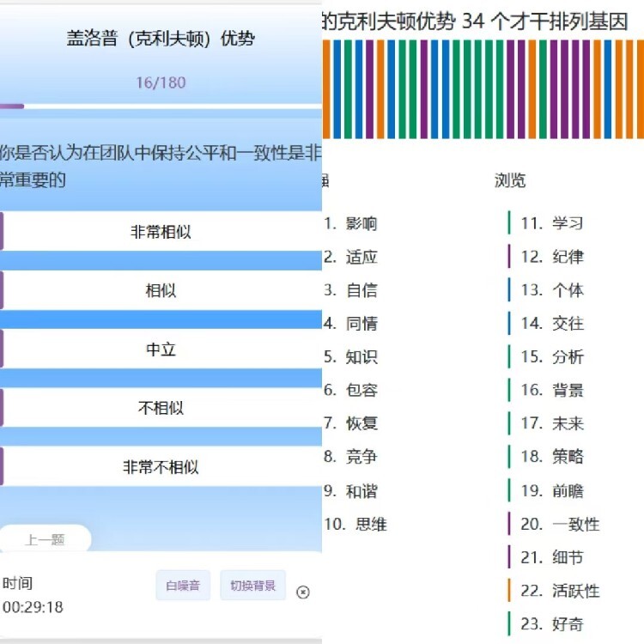Click the 00:29:18 timer value

point(33,607)
